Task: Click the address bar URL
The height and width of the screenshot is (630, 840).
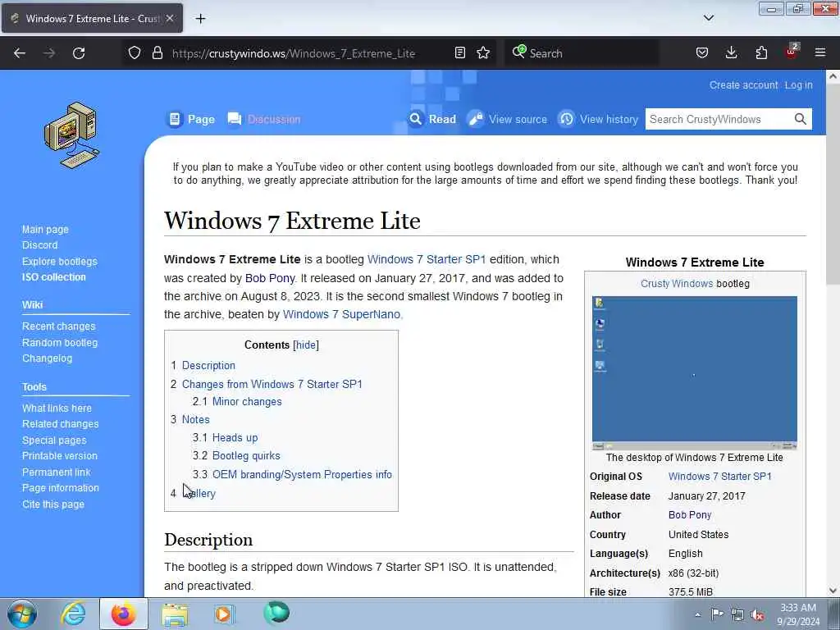Action: 294,53
